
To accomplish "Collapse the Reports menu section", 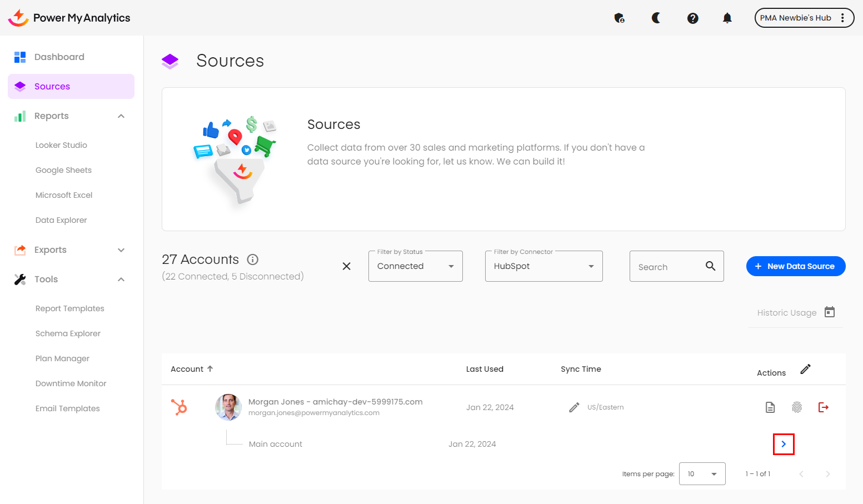I will 121,116.
